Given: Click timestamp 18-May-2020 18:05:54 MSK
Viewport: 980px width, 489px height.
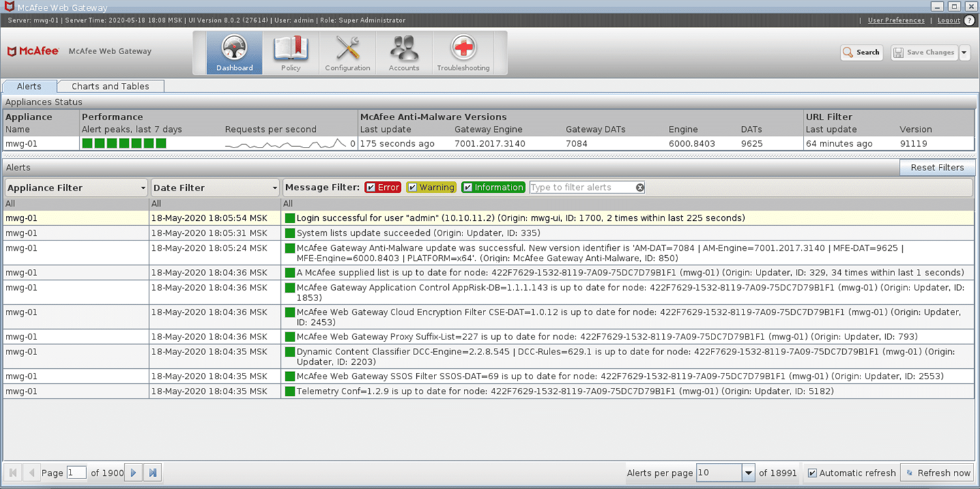Looking at the screenshot, I should [x=209, y=218].
